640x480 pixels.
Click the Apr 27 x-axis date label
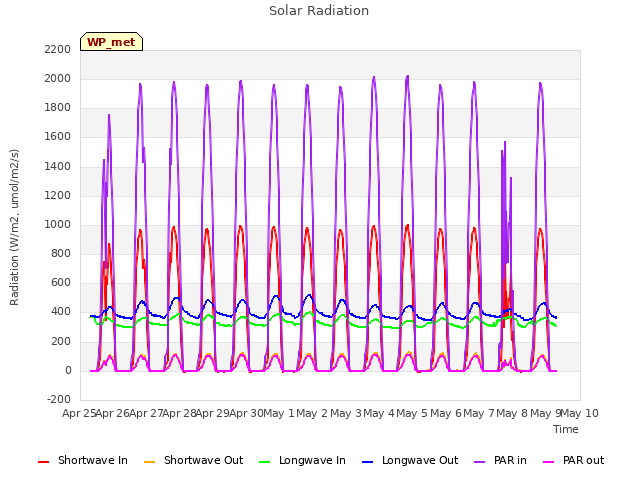pyautogui.click(x=146, y=413)
